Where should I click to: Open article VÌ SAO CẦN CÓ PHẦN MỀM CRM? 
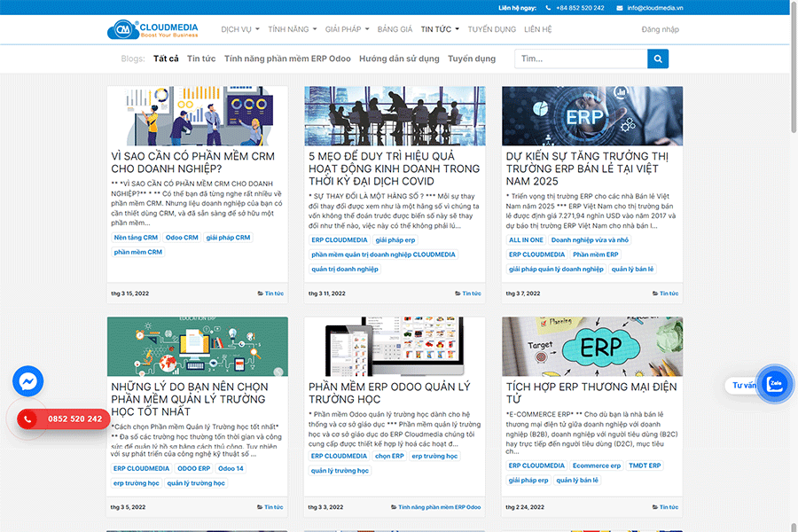193,162
